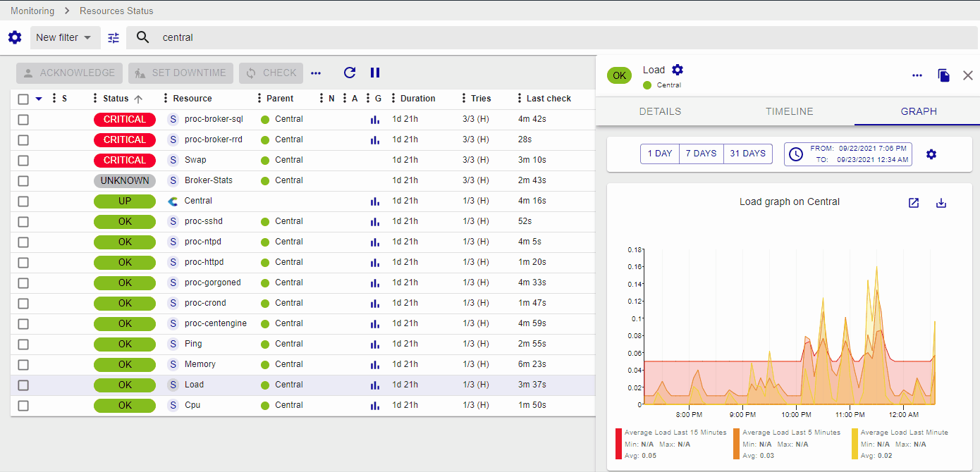The width and height of the screenshot is (980, 472).
Task: Pause auto-refresh with the pause icon
Action: [x=375, y=73]
